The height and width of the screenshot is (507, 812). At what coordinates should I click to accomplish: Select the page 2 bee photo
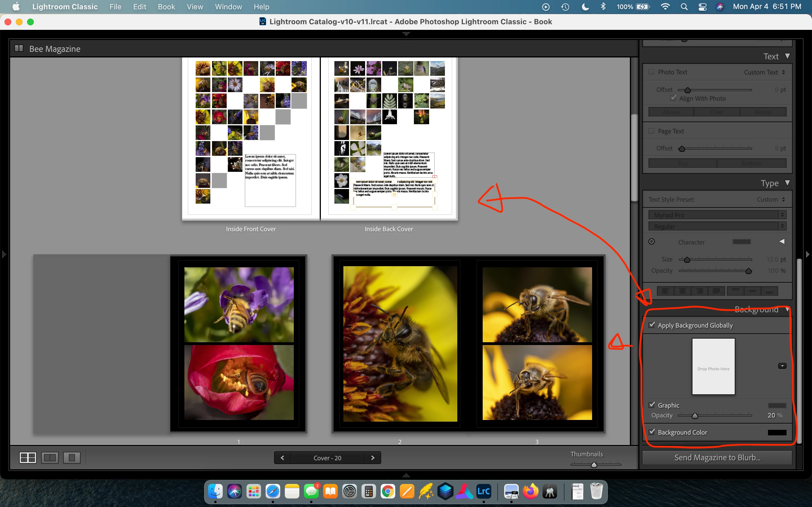[400, 344]
